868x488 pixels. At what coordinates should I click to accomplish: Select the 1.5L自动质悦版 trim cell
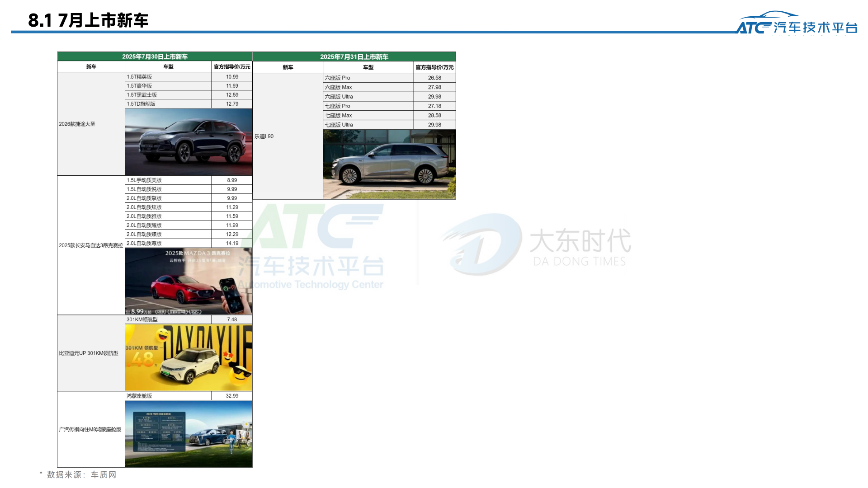(168, 189)
